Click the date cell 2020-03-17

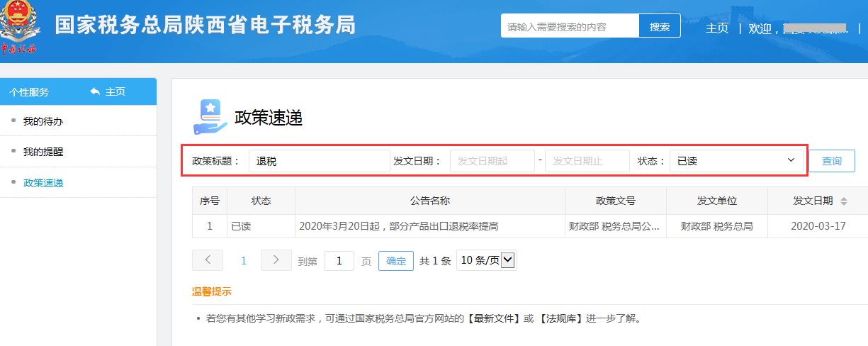817,227
